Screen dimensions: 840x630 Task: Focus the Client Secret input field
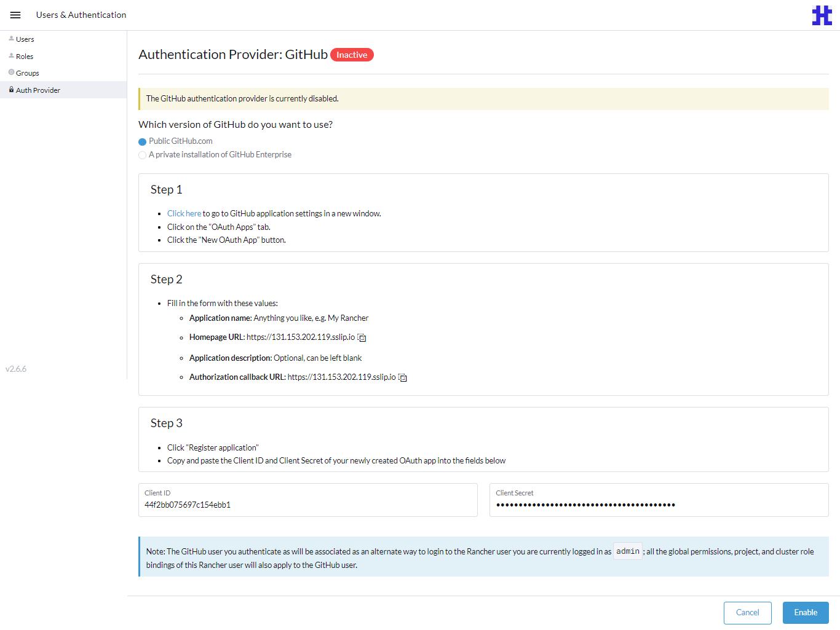[x=659, y=500]
